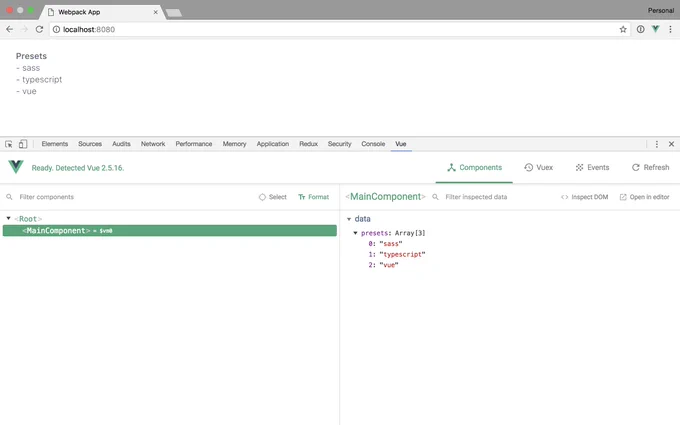Select the Webpack App browser tab
The height and width of the screenshot is (425, 680).
[x=102, y=12]
